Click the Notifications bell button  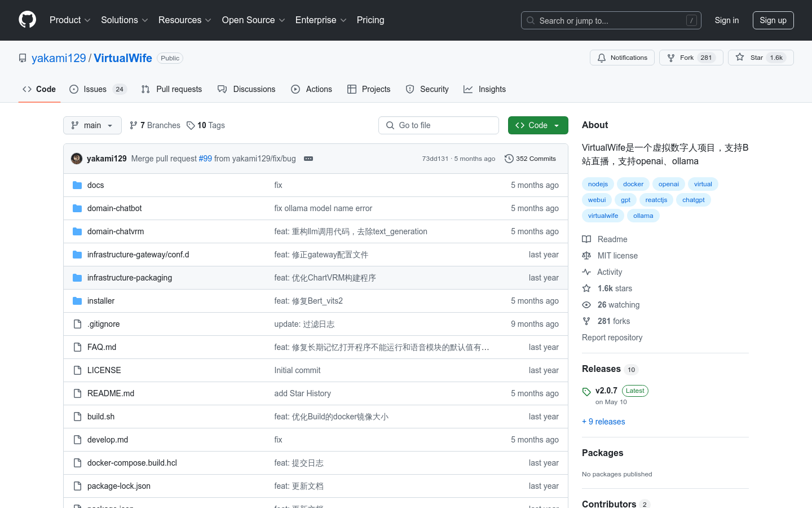pyautogui.click(x=622, y=58)
